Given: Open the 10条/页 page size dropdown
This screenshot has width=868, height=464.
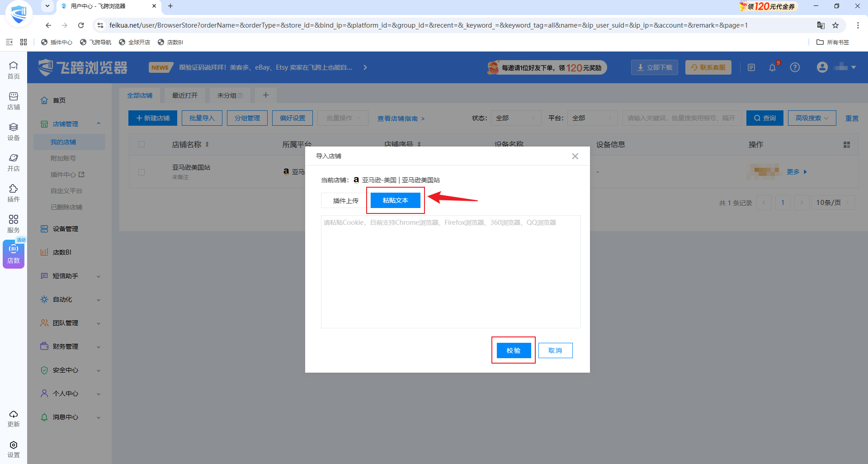Looking at the screenshot, I should 833,203.
